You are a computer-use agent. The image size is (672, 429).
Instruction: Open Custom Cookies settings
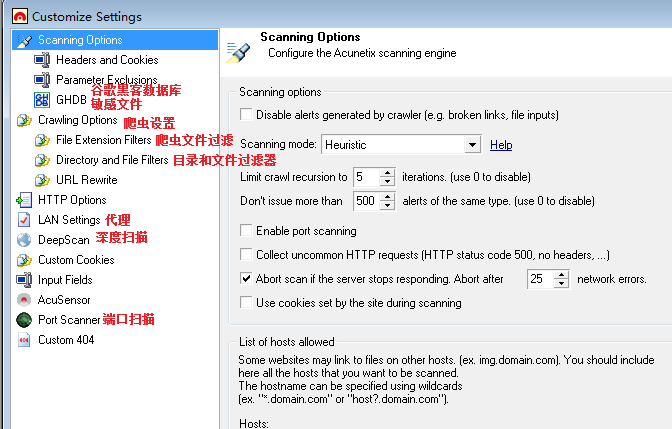pyautogui.click(x=76, y=260)
